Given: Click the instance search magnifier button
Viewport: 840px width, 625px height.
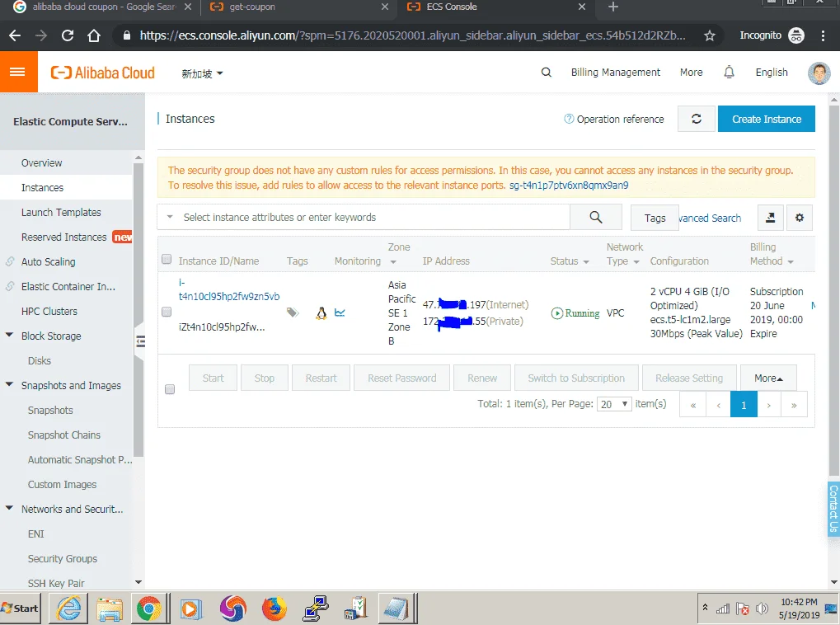Looking at the screenshot, I should 596,217.
